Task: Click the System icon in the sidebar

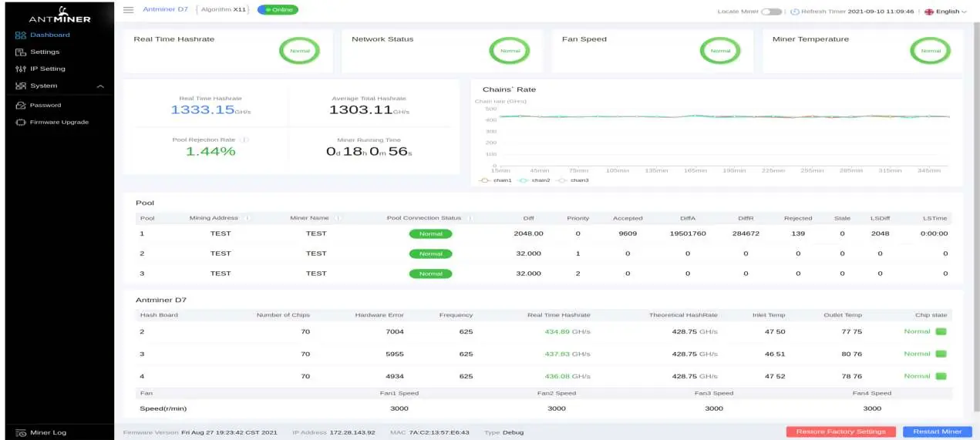Action: point(21,86)
